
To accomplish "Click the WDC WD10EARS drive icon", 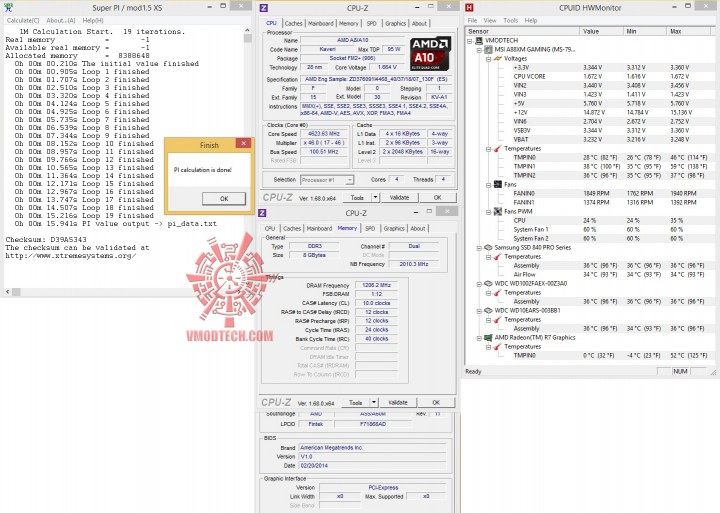I will (x=488, y=311).
